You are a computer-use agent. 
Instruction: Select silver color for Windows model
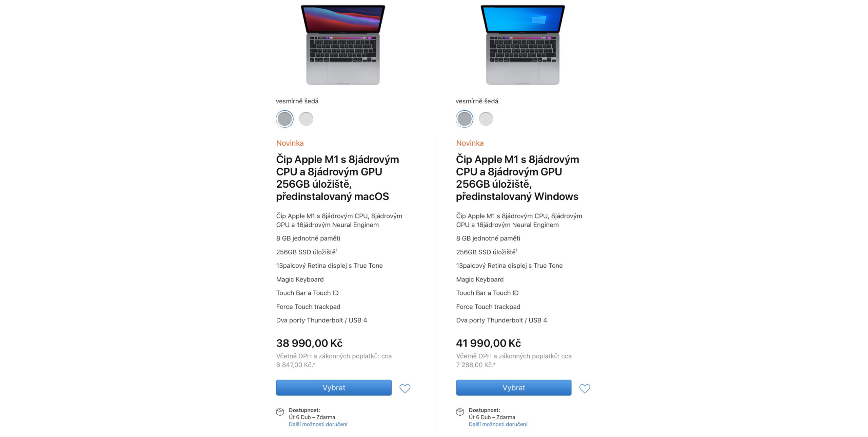coord(486,119)
